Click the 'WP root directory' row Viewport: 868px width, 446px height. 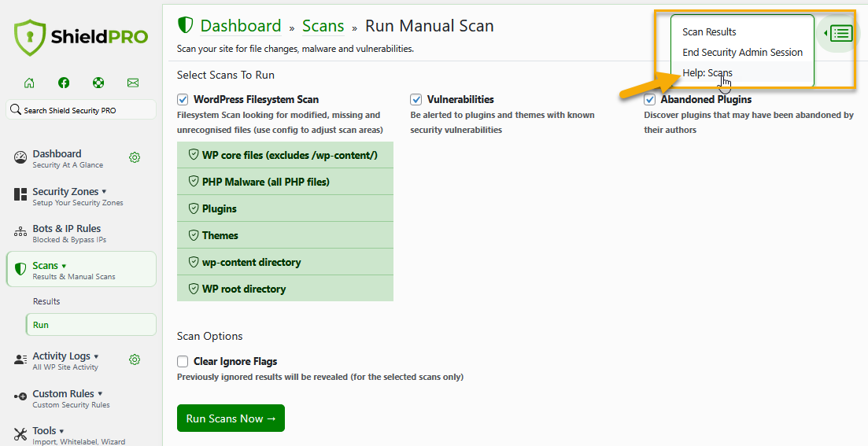pyautogui.click(x=285, y=289)
